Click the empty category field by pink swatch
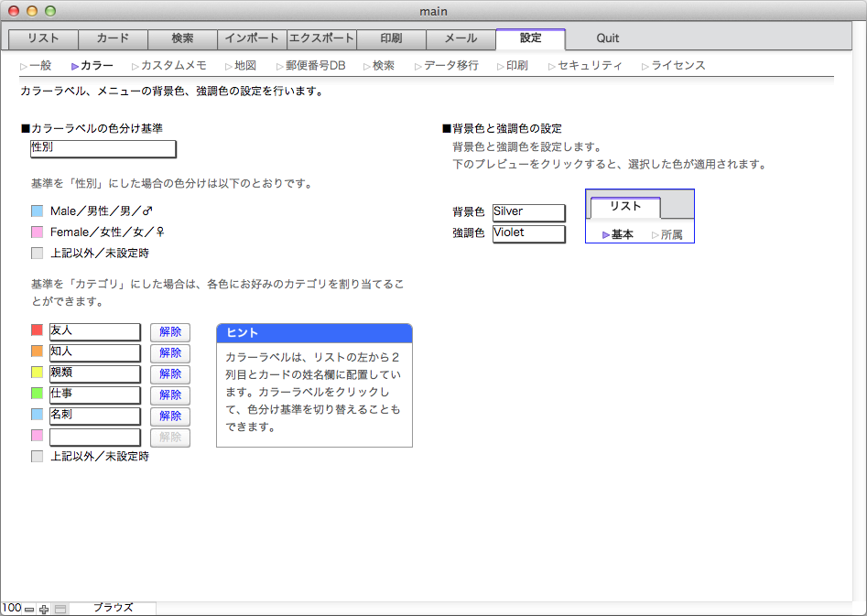This screenshot has height=616, width=867. [94, 438]
